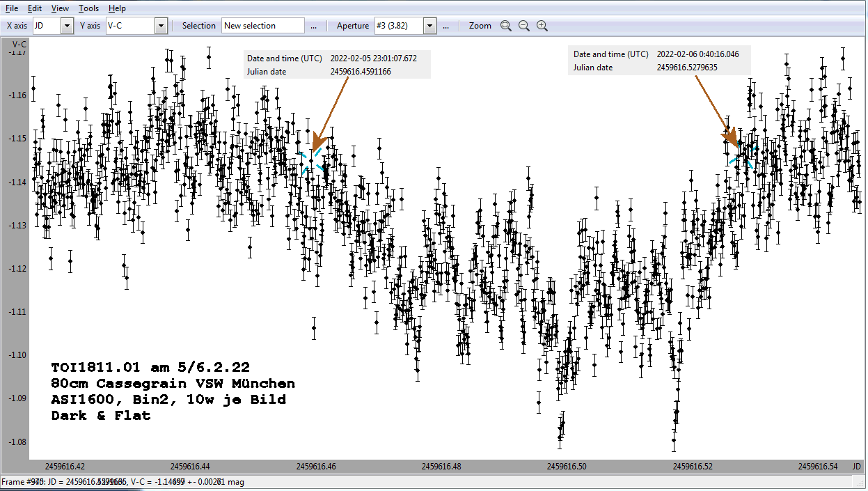Open the Help menu
The height and width of the screenshot is (491, 868).
point(118,8)
